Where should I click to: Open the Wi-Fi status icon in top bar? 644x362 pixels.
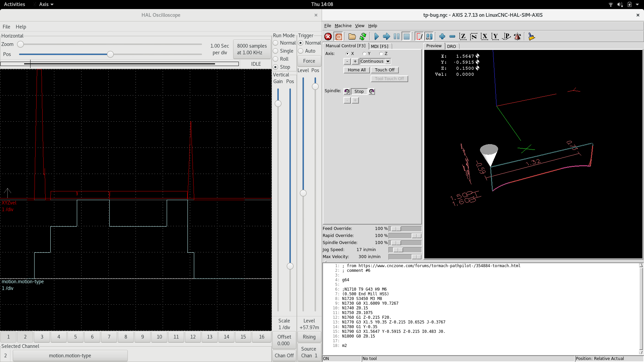(611, 4)
